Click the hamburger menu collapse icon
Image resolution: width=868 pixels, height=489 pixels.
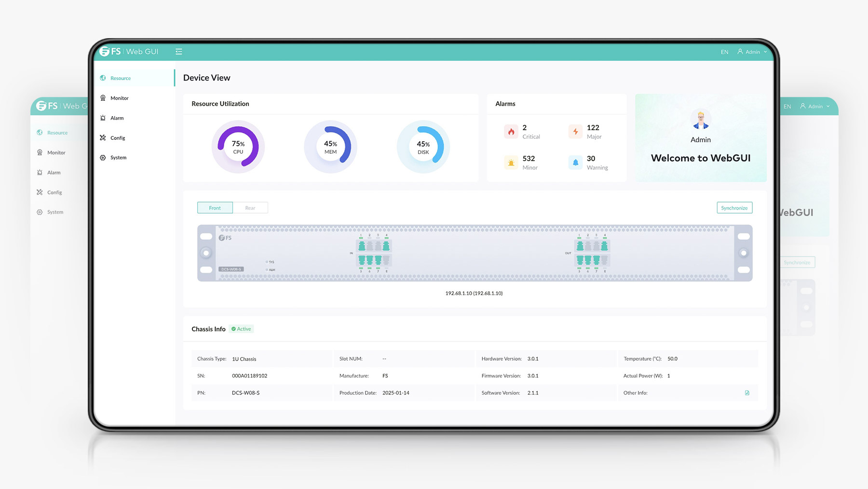coord(179,52)
